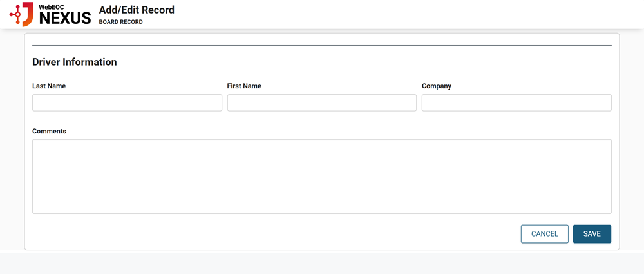Click the First Name field label
Screen dimensions: 644x274
[x=244, y=86]
